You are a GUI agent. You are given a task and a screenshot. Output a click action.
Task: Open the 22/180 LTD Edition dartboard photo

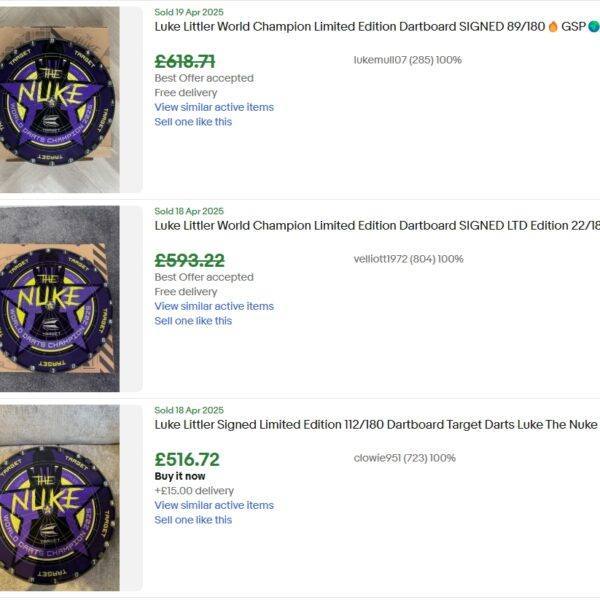pyautogui.click(x=60, y=299)
